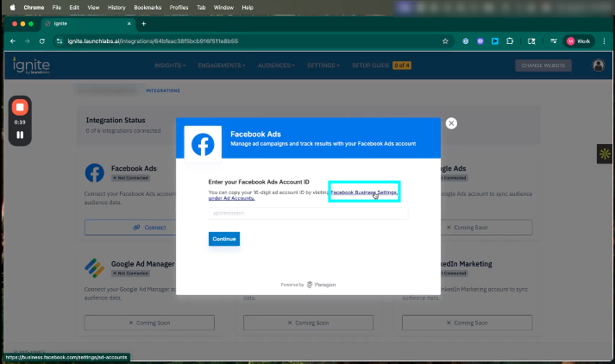The width and height of the screenshot is (615, 364).
Task: Close the Ignite browser tab
Action: coord(129,24)
